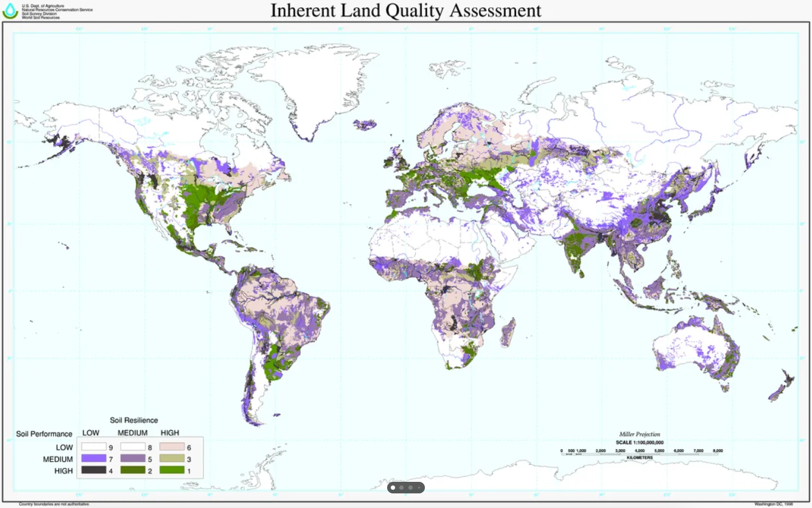The image size is (812, 508).
Task: Click the mauve class 5 legend swatch
Action: (x=133, y=459)
